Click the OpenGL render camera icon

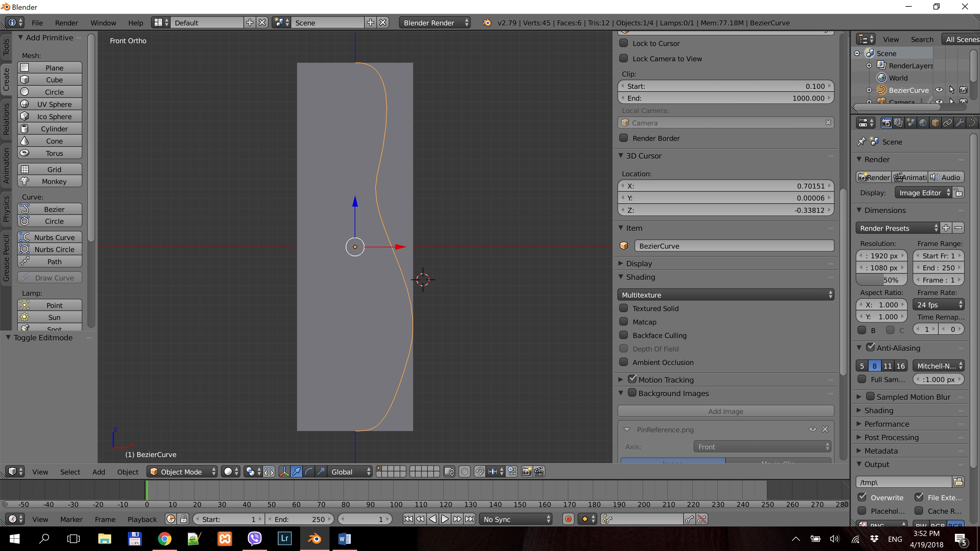(526, 471)
